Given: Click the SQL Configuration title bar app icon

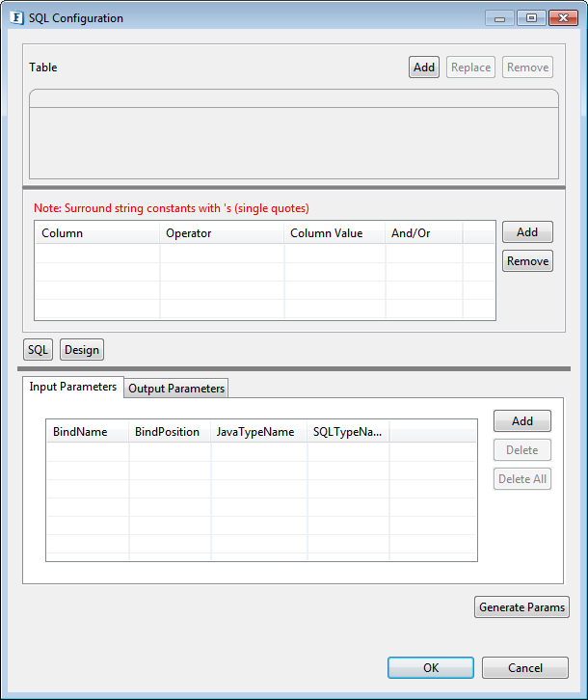Looking at the screenshot, I should click(16, 18).
